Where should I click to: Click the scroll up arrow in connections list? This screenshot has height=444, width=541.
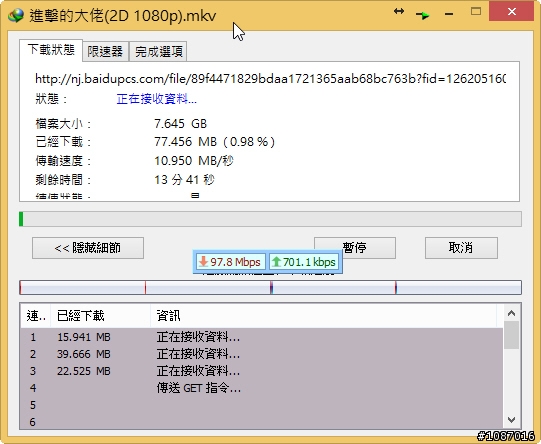click(511, 313)
